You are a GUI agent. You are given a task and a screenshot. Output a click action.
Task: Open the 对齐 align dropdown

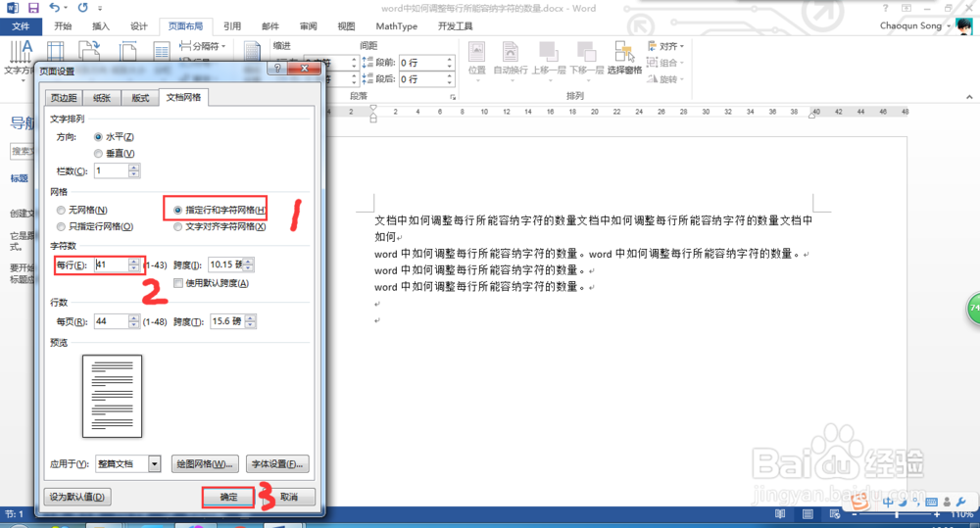coord(681,46)
